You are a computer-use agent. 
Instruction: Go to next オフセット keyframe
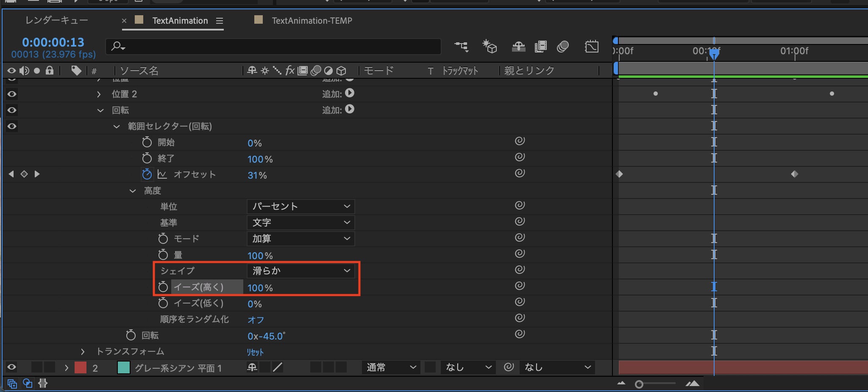coord(37,174)
